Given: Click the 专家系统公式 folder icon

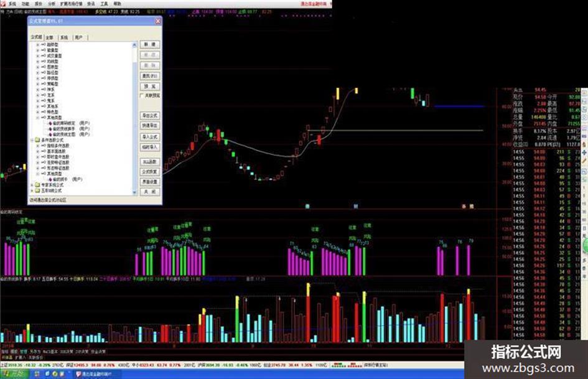Looking at the screenshot, I should point(37,185).
